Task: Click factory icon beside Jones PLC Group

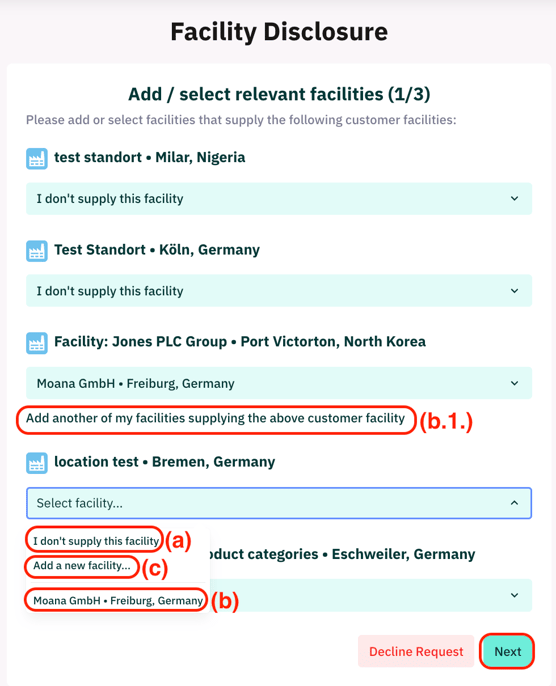Action: (37, 343)
